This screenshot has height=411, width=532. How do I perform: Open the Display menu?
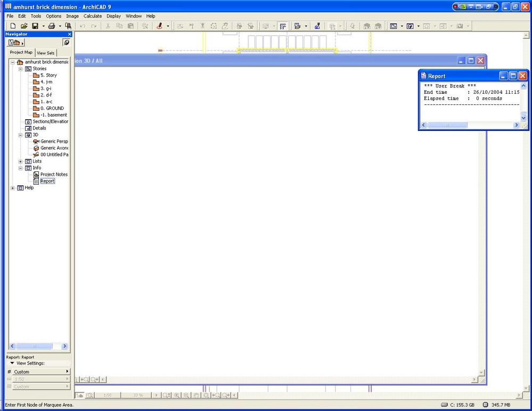(113, 16)
